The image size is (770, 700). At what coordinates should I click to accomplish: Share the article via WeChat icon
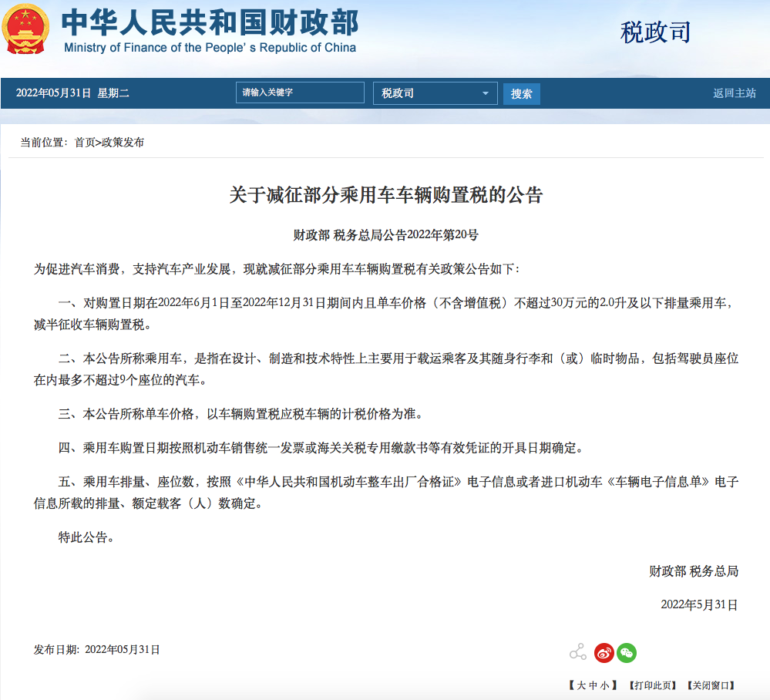(627, 652)
